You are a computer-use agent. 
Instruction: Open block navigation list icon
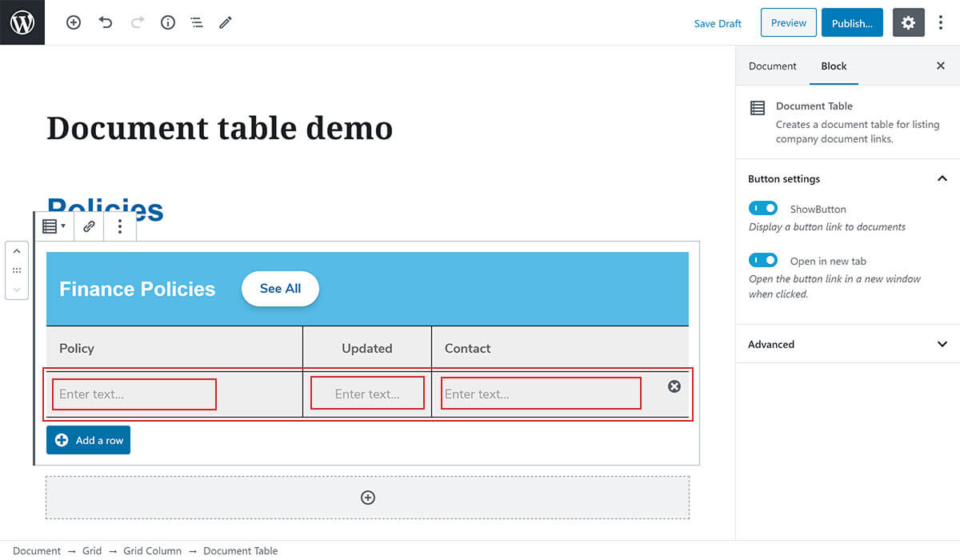[x=197, y=23]
